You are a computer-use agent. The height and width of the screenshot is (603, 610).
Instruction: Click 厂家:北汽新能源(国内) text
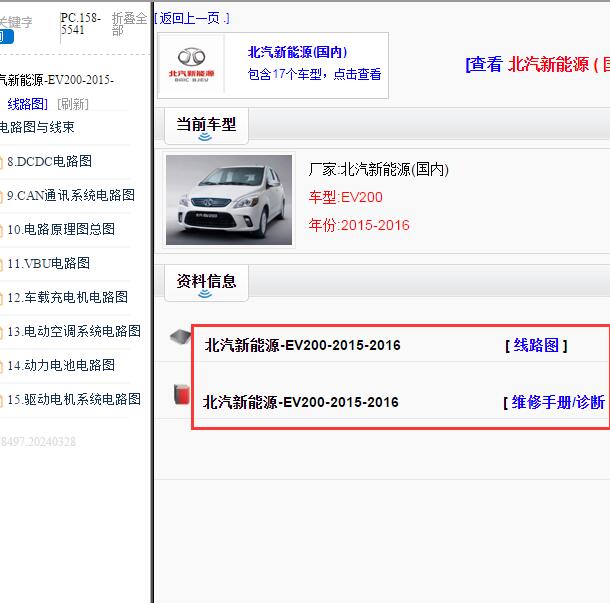pos(379,169)
